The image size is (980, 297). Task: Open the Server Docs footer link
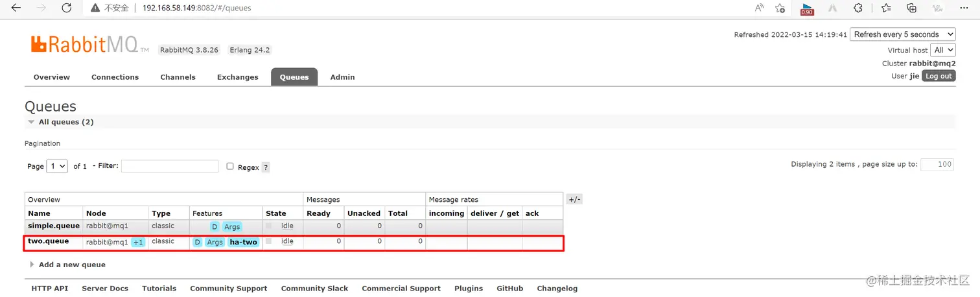click(105, 289)
